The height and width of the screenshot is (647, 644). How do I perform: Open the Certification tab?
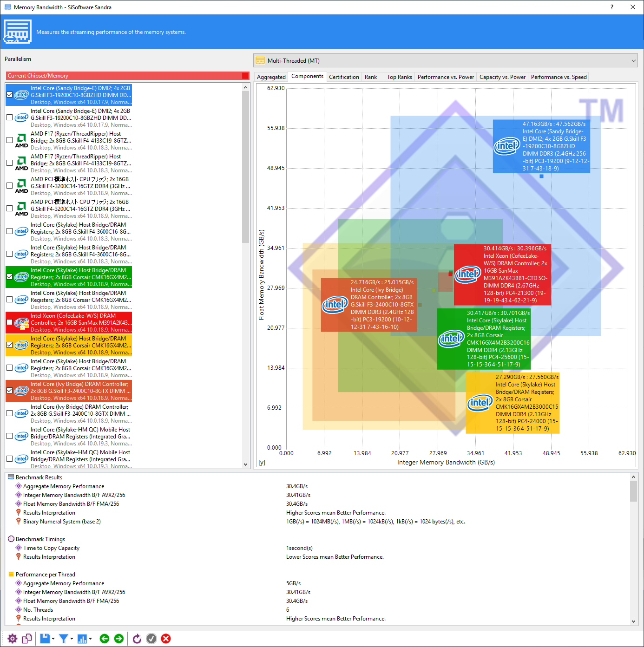tap(344, 77)
